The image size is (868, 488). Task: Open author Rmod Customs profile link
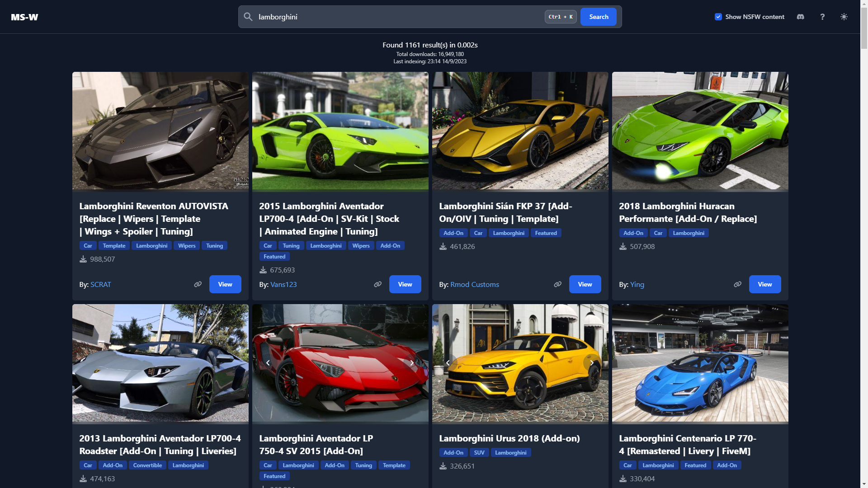point(475,285)
